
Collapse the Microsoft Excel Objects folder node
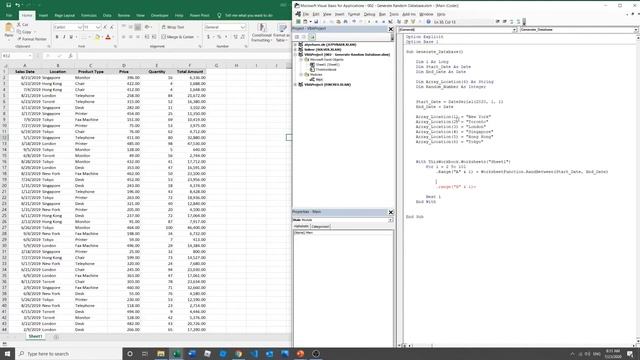pyautogui.click(x=301, y=60)
